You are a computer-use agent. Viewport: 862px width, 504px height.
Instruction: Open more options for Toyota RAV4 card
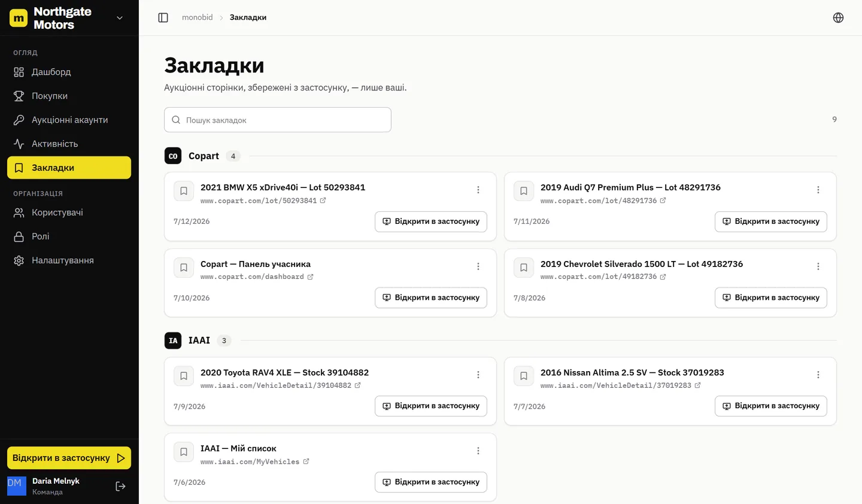478,375
